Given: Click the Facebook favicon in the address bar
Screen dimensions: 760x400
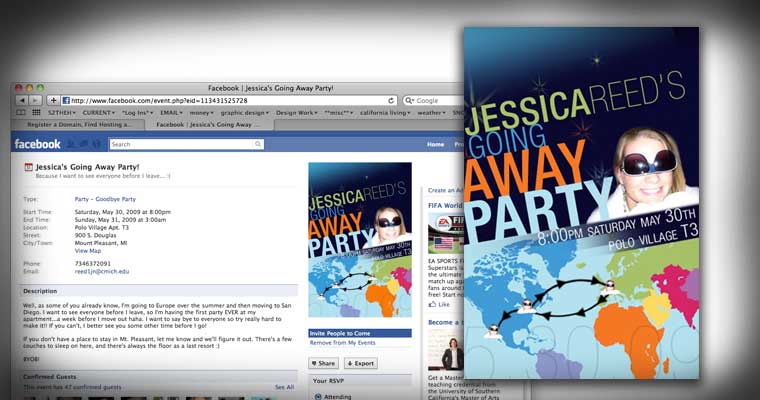Looking at the screenshot, I should (66, 100).
